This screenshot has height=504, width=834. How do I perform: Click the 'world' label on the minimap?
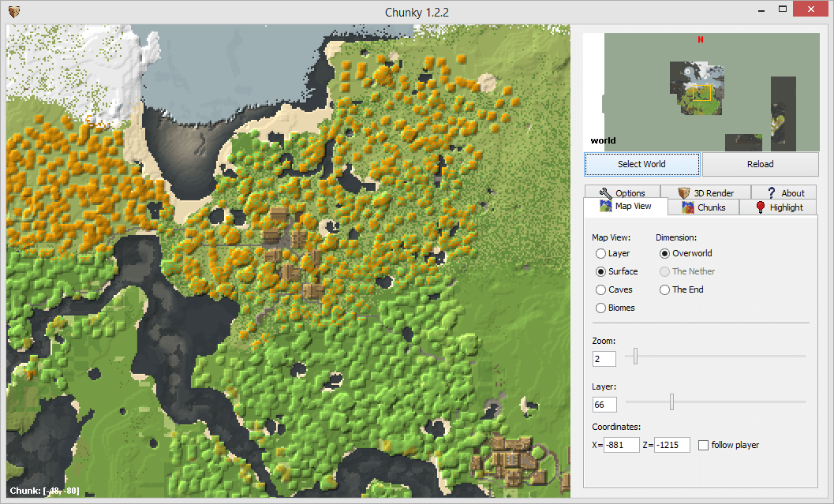tap(603, 140)
